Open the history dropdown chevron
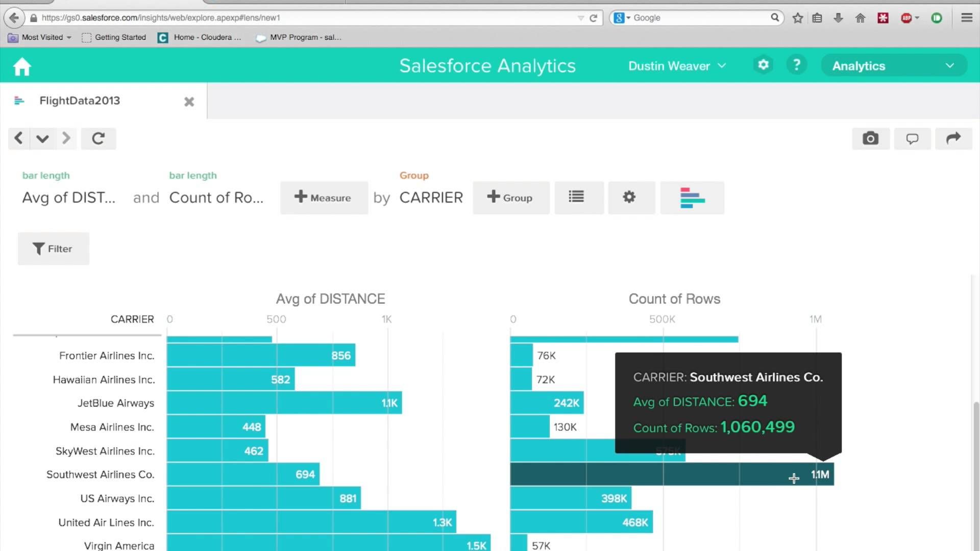The height and width of the screenshot is (551, 980). 42,138
